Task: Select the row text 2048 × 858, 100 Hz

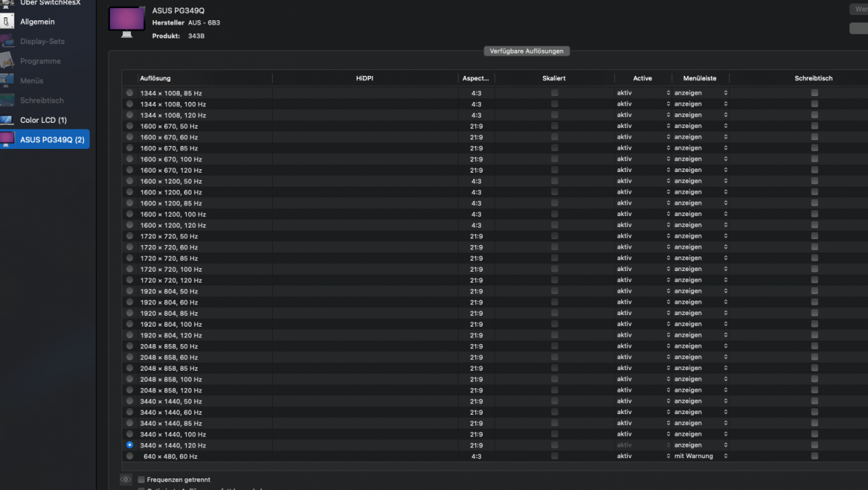Action: [171, 379]
